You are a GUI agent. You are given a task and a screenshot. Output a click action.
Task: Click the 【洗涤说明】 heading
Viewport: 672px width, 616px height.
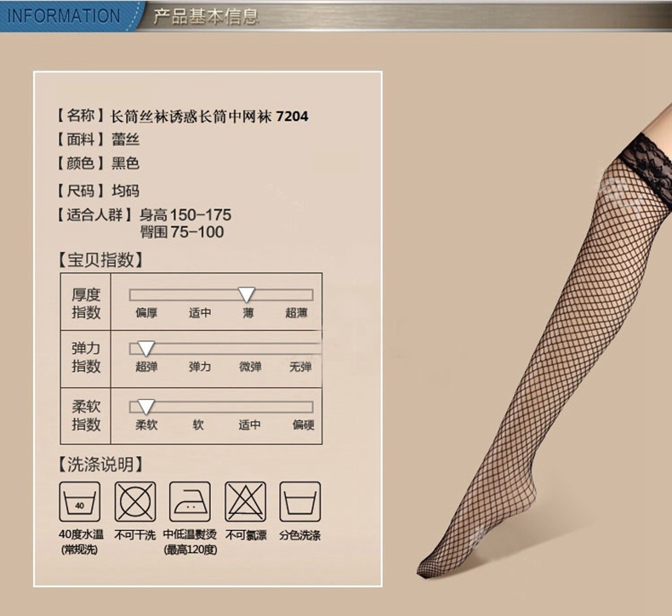(100, 465)
